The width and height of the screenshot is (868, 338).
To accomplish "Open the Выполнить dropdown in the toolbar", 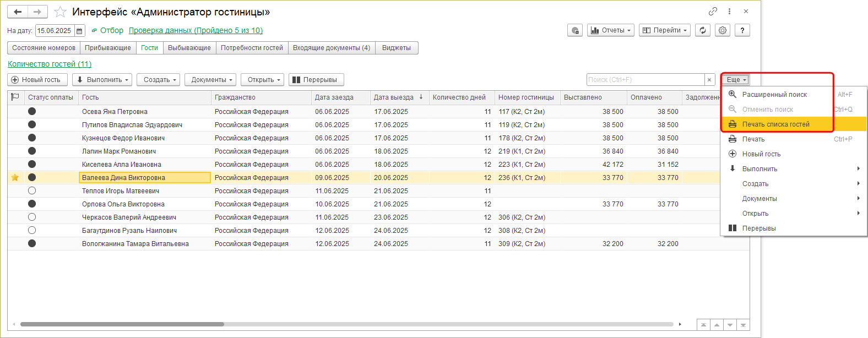I will [102, 80].
